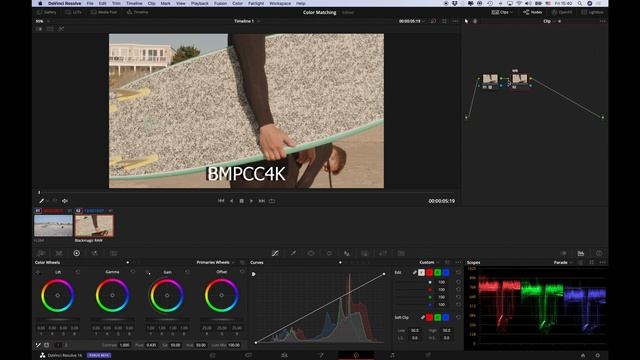This screenshot has height=360, width=640.
Task: Toggle blue curve channel in Edit row
Action: [x=446, y=273]
